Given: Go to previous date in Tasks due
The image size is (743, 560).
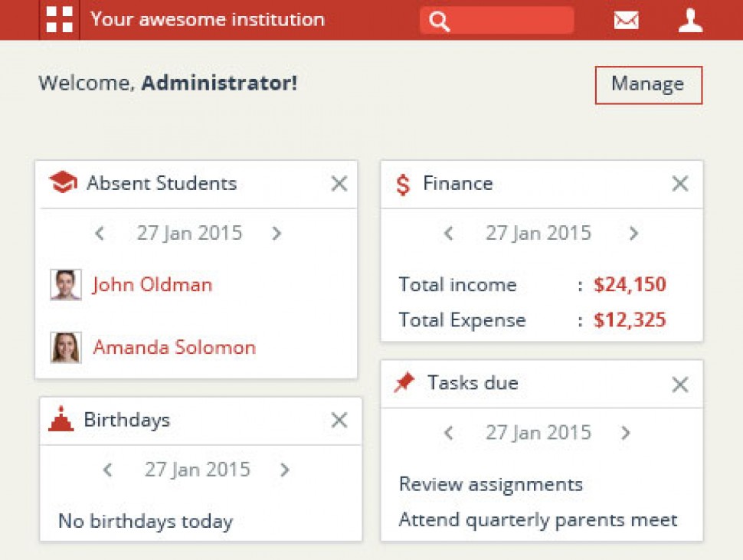Looking at the screenshot, I should click(x=449, y=433).
